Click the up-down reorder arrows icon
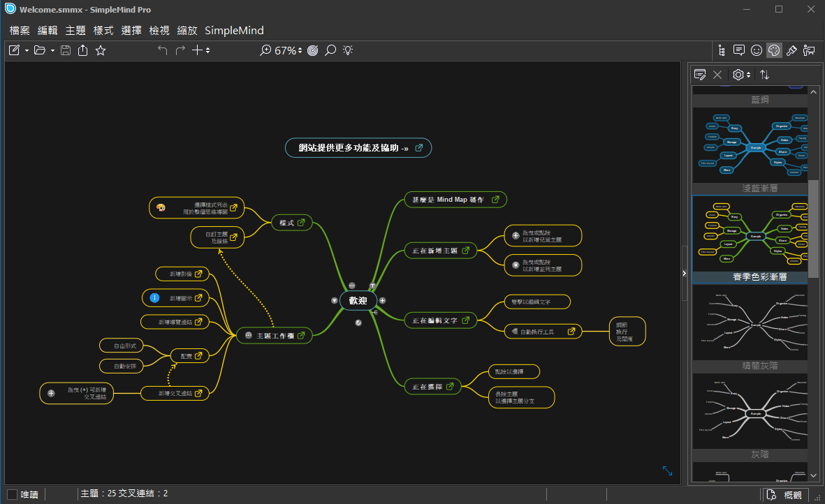This screenshot has height=504, width=825. click(x=764, y=75)
